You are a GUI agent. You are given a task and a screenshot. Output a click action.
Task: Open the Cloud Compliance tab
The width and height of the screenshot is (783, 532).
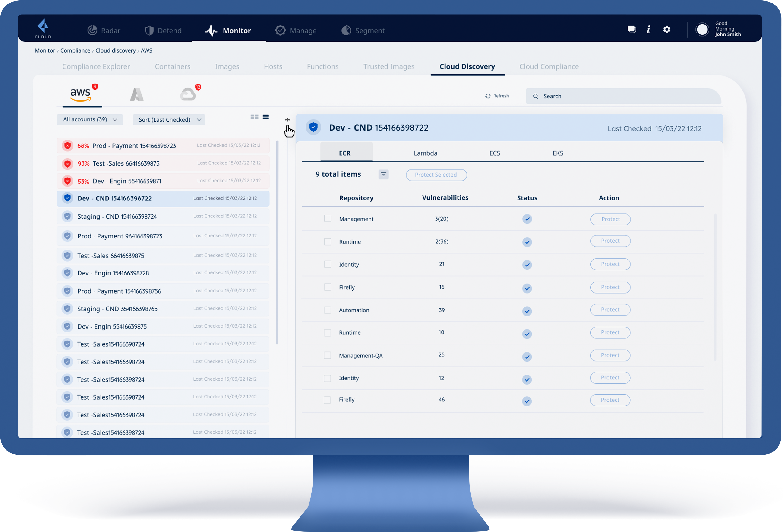[549, 67]
